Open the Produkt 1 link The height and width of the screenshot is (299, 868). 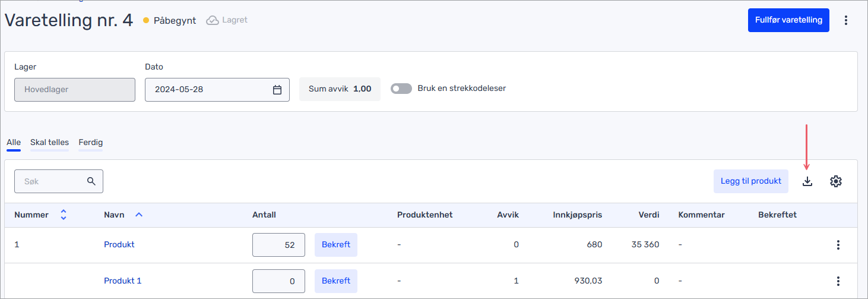(123, 281)
